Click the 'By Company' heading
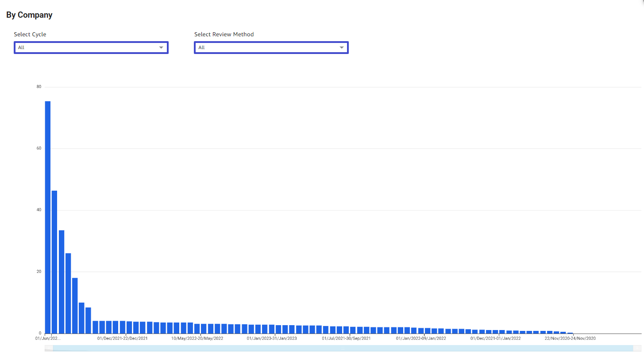Viewport: 644px width, 357px height. [x=29, y=15]
